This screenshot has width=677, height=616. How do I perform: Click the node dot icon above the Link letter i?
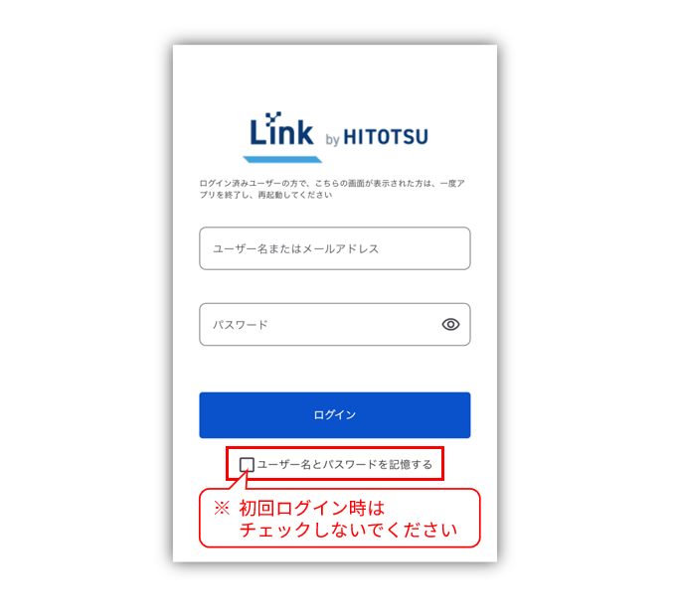pyautogui.click(x=273, y=117)
